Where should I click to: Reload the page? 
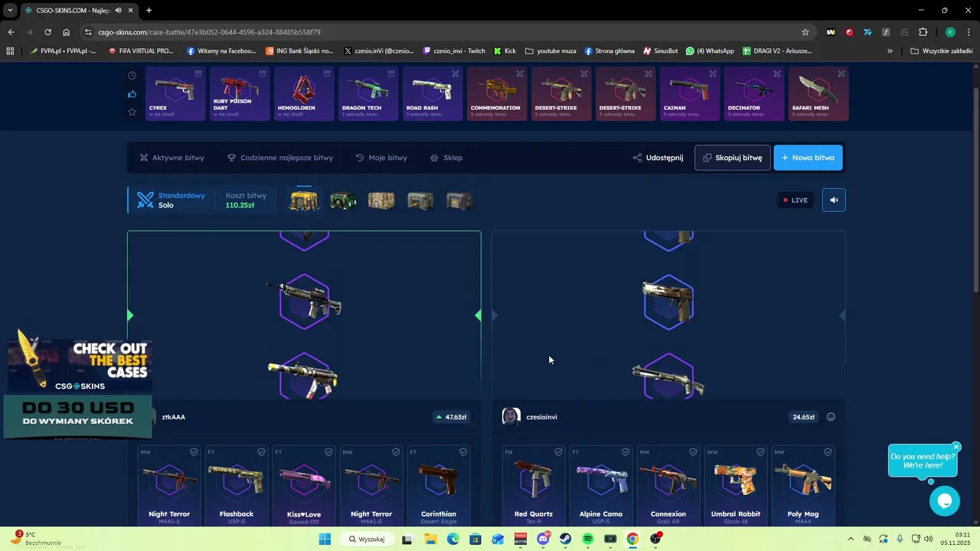click(x=47, y=32)
